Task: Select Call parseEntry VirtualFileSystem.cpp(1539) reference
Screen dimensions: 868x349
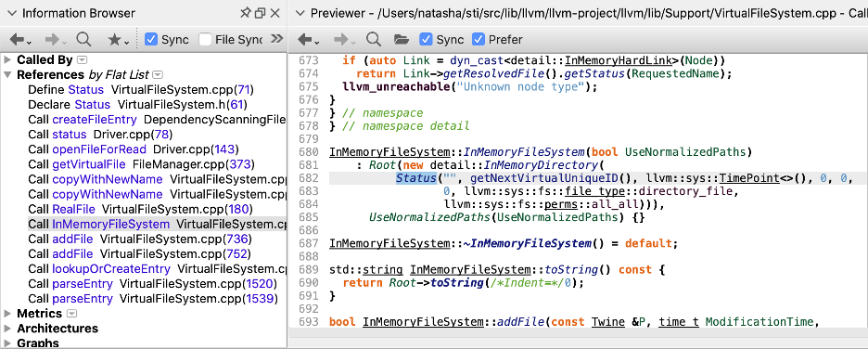Action: point(152,299)
